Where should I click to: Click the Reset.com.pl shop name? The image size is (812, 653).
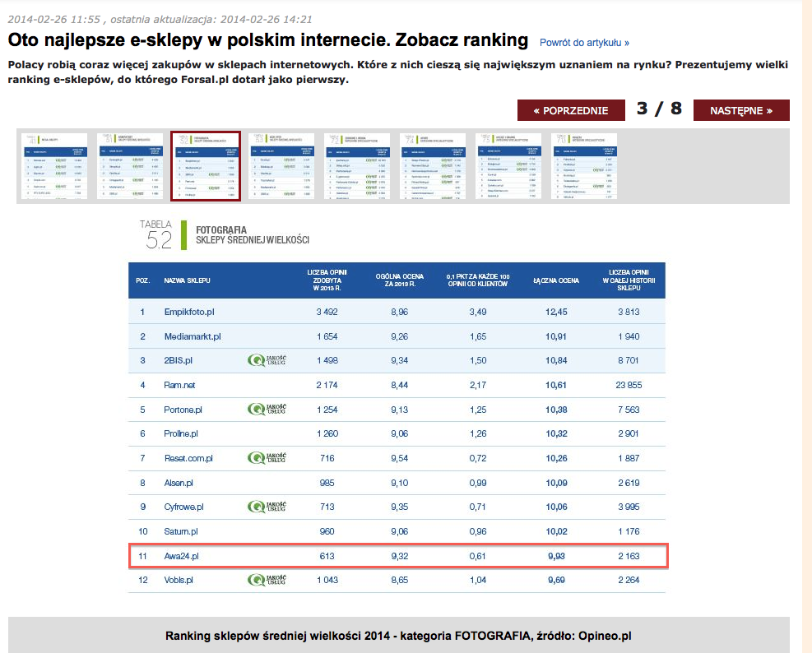[x=188, y=458]
